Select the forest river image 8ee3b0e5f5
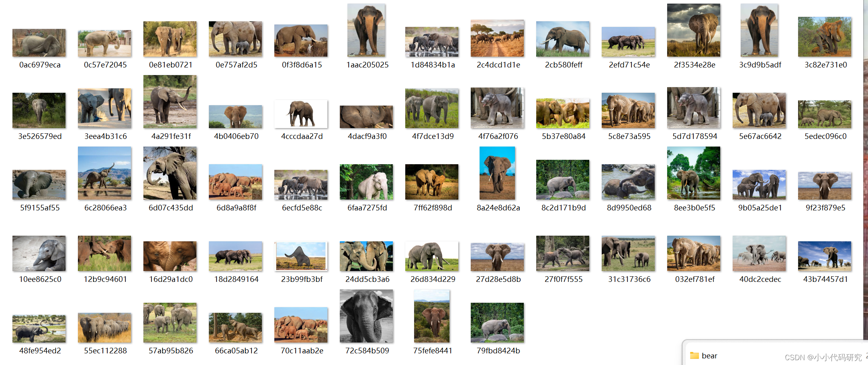This screenshot has width=868, height=365. click(x=694, y=173)
